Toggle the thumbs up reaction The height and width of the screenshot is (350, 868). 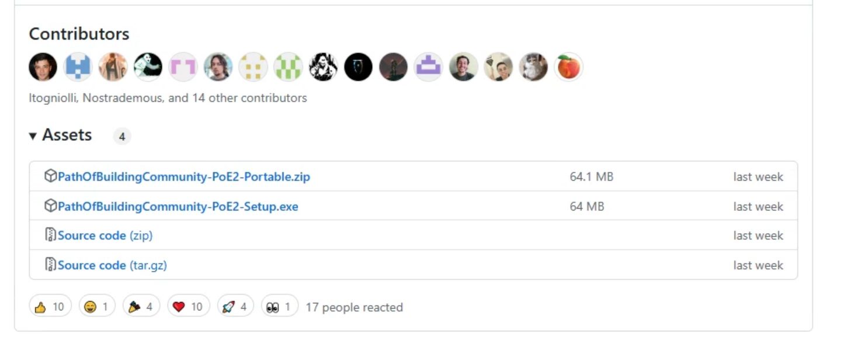(x=50, y=307)
